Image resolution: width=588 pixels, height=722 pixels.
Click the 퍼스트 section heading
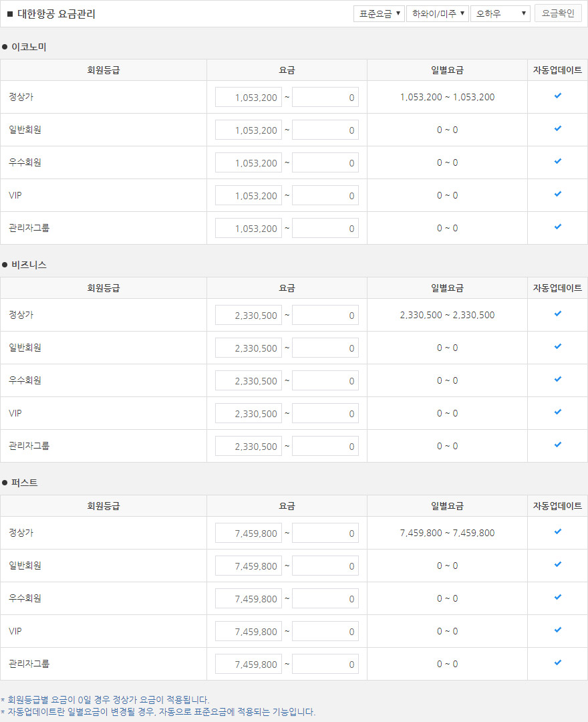click(24, 483)
